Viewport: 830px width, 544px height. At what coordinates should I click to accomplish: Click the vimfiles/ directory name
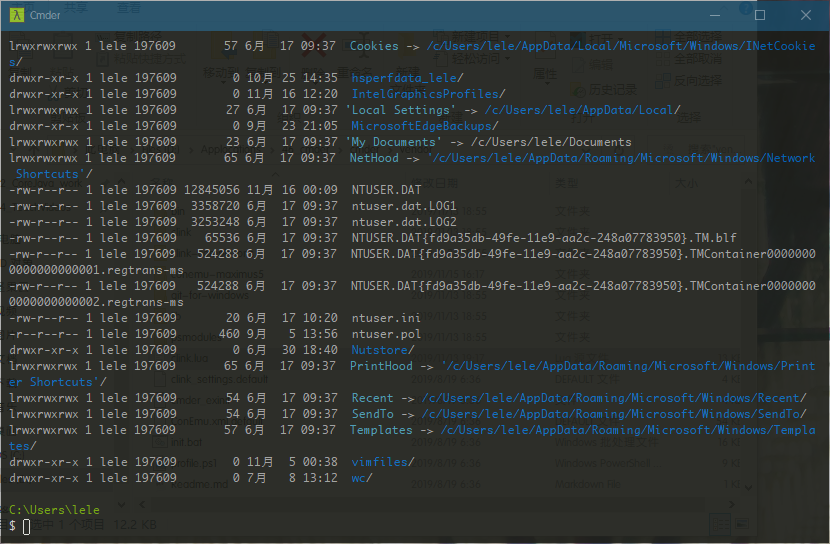coord(384,462)
